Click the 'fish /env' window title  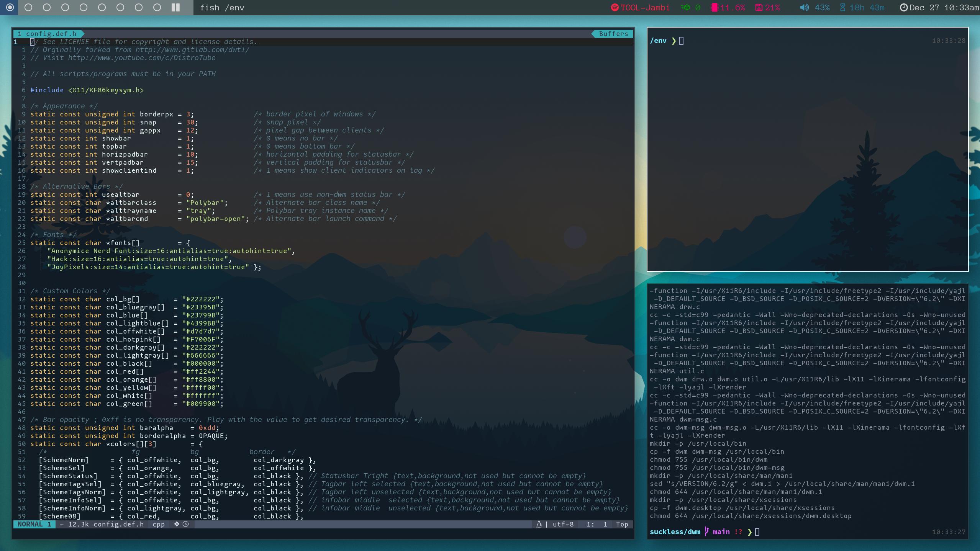tap(222, 8)
